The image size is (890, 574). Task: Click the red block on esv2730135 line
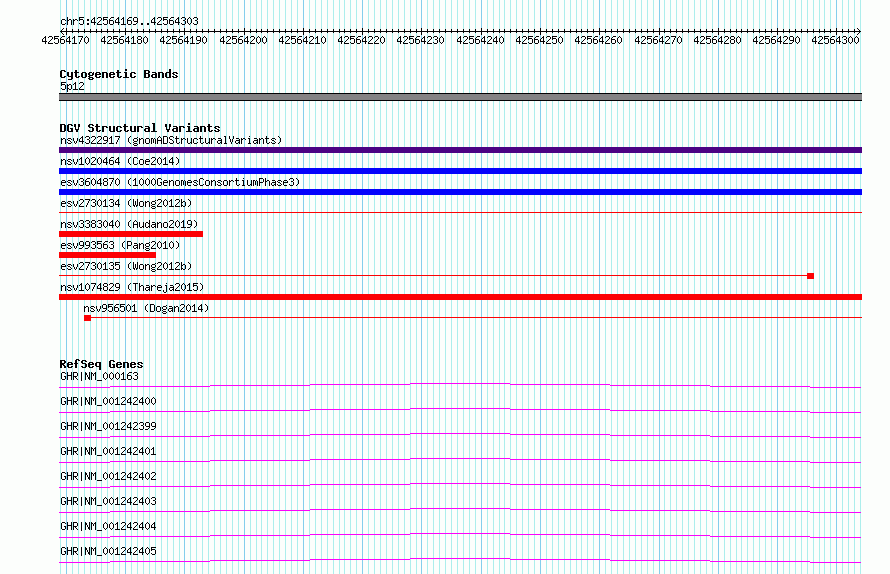tap(811, 276)
